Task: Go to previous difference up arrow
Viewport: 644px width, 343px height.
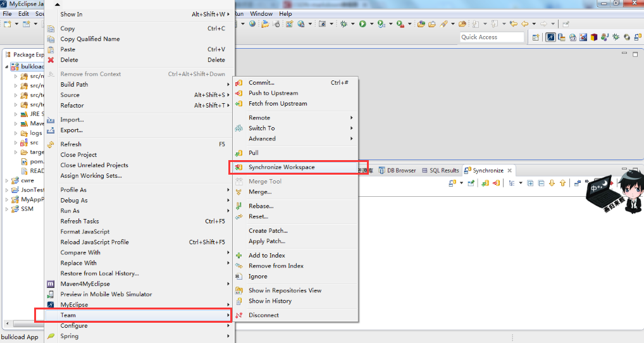Action: click(x=562, y=183)
